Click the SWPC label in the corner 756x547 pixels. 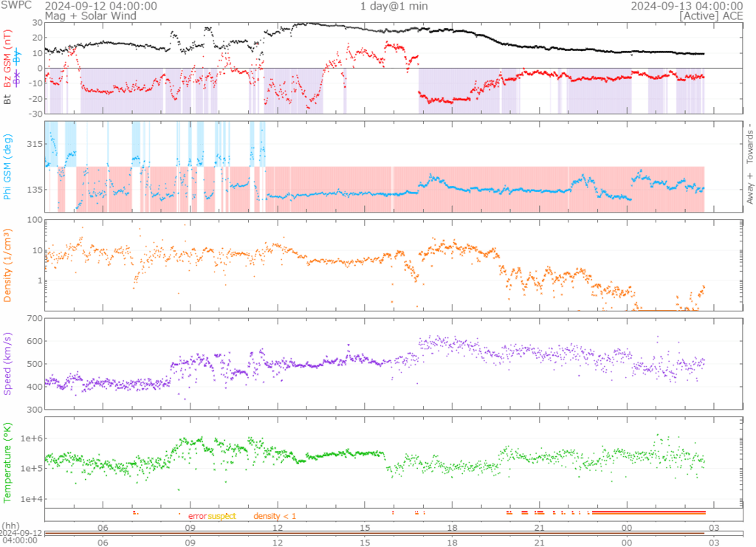(x=16, y=6)
